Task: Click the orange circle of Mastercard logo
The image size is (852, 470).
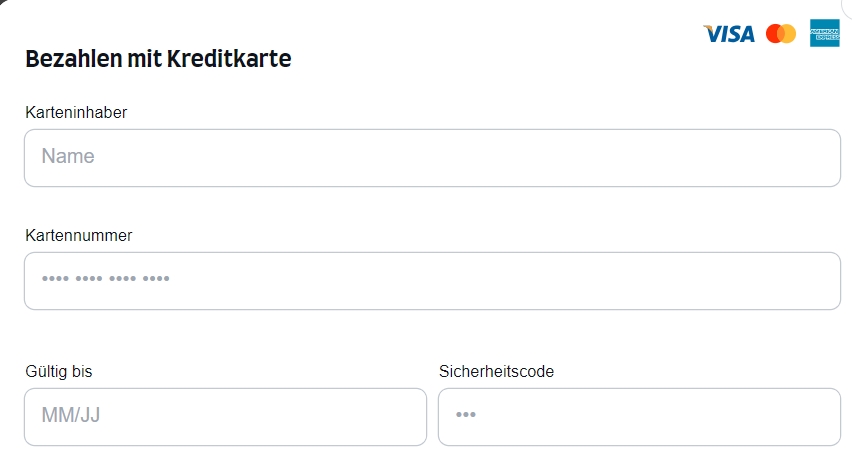Action: (x=787, y=34)
